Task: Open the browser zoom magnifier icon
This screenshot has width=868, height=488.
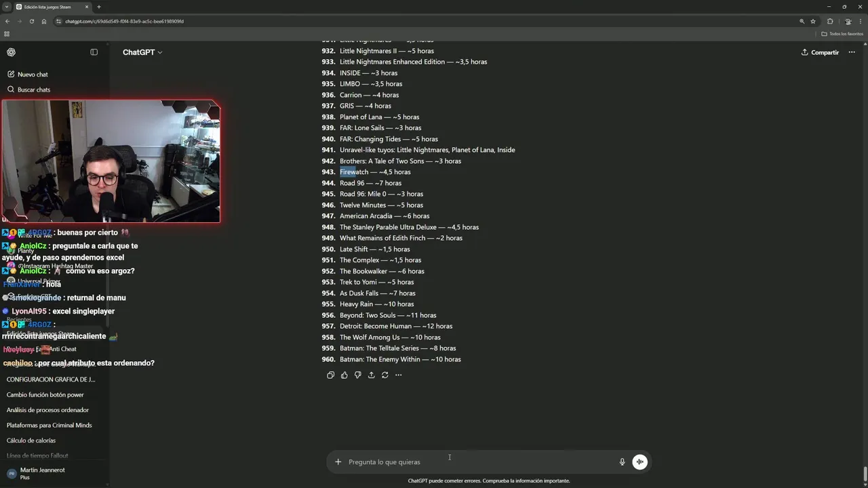Action: point(802,21)
